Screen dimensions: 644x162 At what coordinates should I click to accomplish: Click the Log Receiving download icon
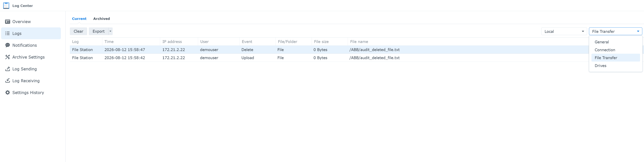tap(8, 81)
